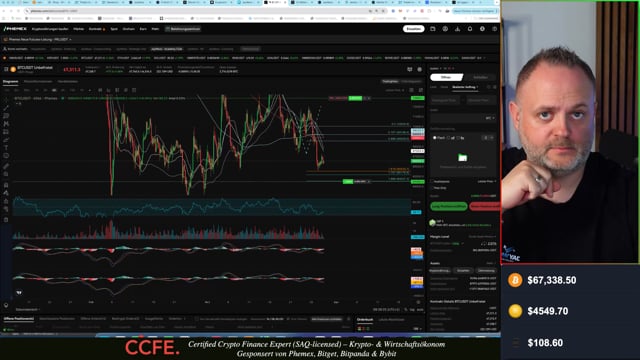
Task: Open the wallet icon in the header
Action: pyautogui.click(x=433, y=29)
